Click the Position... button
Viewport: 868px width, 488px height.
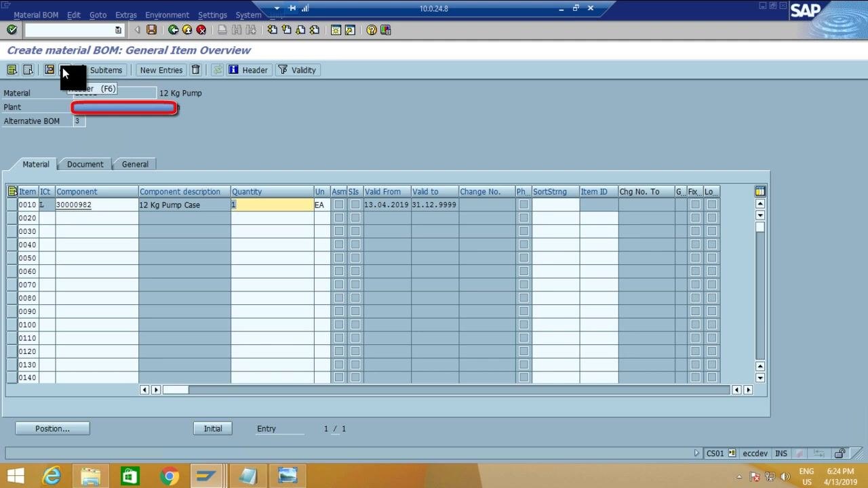pos(52,428)
